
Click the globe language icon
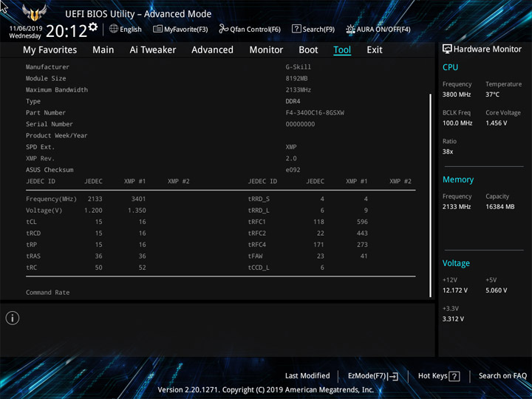[114, 29]
